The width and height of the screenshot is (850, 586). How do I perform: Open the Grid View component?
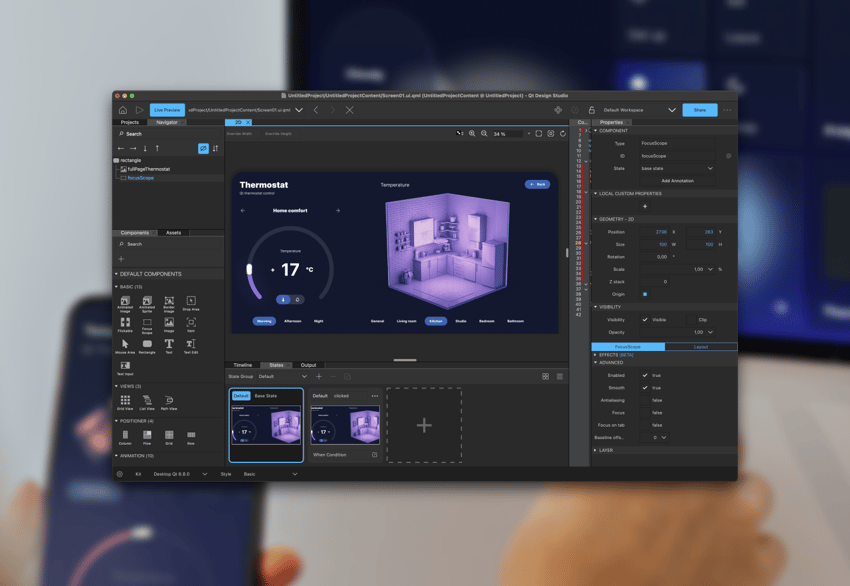pyautogui.click(x=124, y=398)
